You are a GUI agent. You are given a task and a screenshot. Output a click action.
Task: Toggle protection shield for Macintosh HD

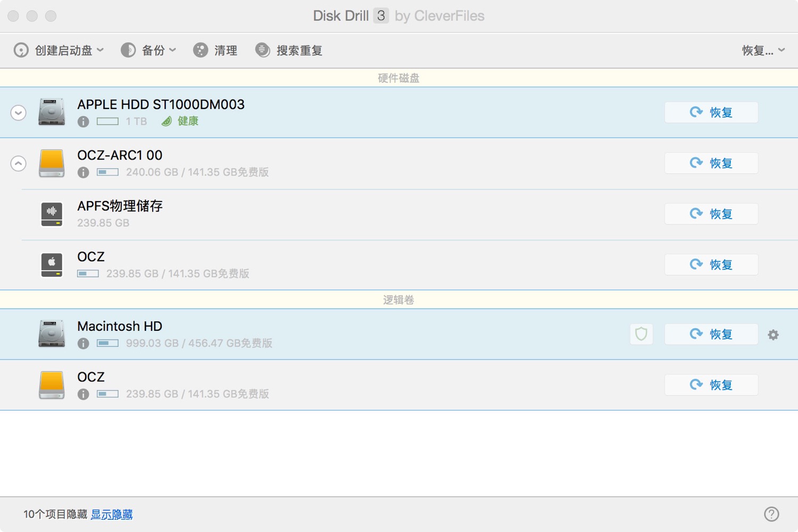[x=641, y=334]
